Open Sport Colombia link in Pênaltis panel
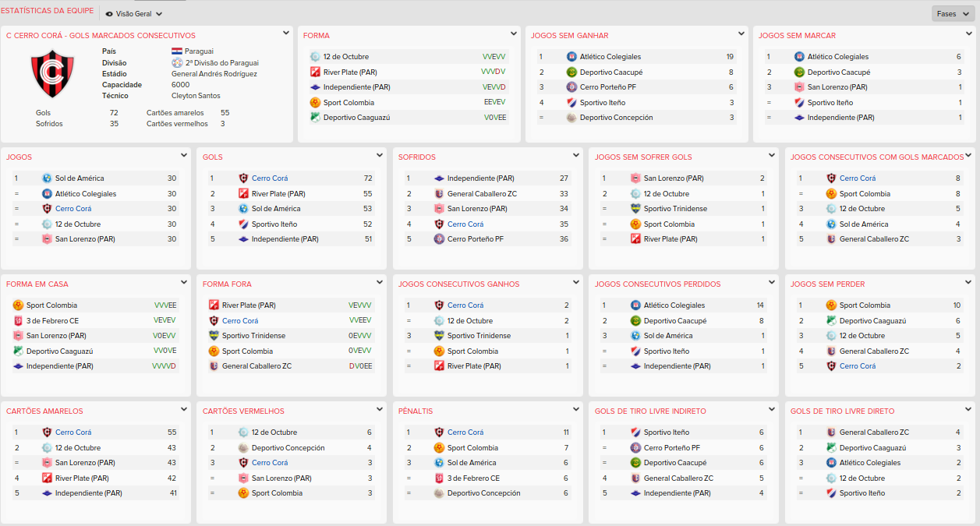This screenshot has width=980, height=526. [x=472, y=448]
